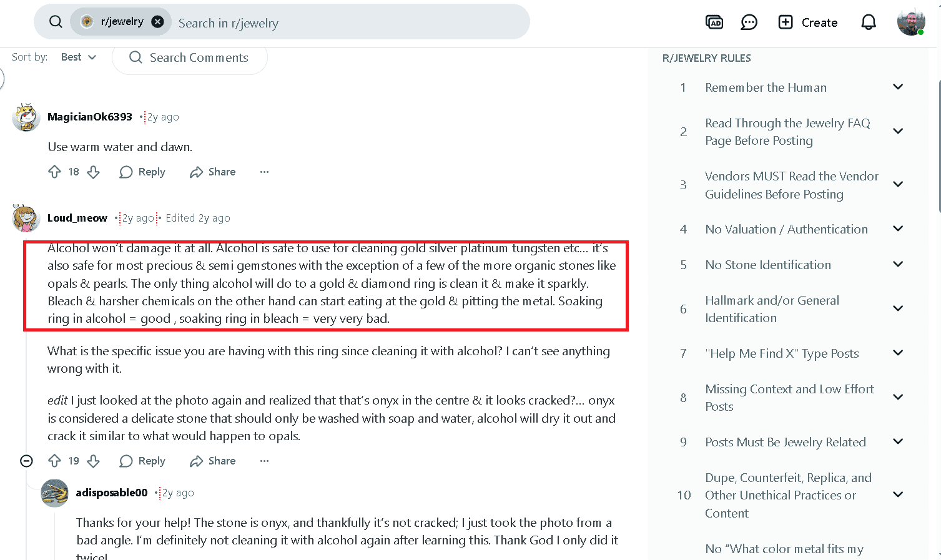Click the Search Comments field
The width and height of the screenshot is (941, 560).
coord(199,57)
